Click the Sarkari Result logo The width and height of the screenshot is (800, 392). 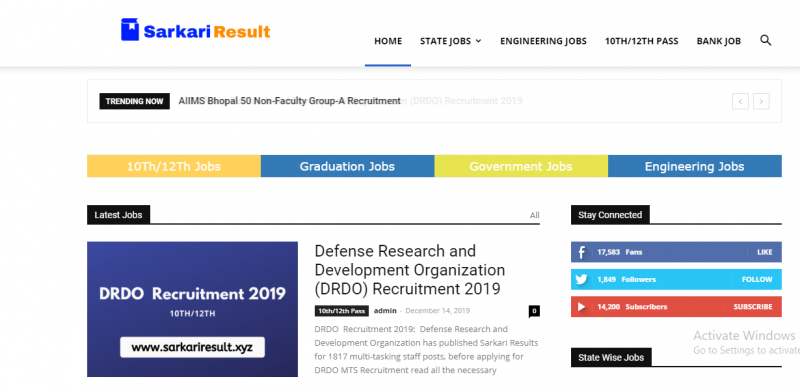pos(195,31)
